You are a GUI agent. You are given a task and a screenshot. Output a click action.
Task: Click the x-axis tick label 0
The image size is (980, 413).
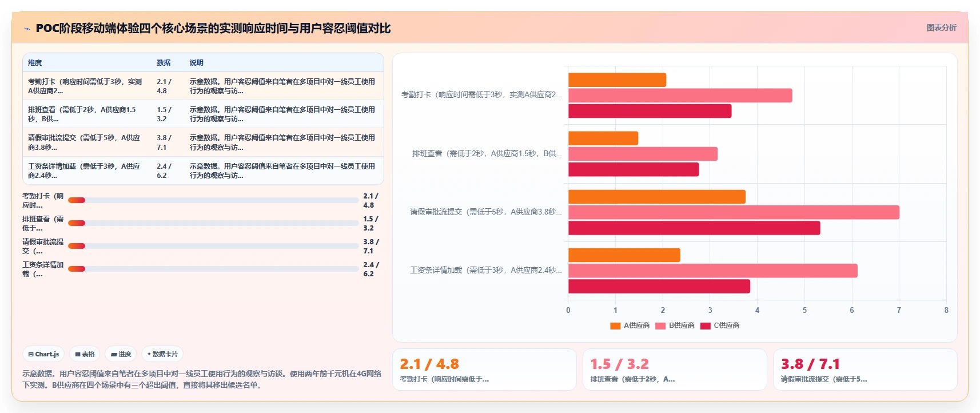click(568, 310)
